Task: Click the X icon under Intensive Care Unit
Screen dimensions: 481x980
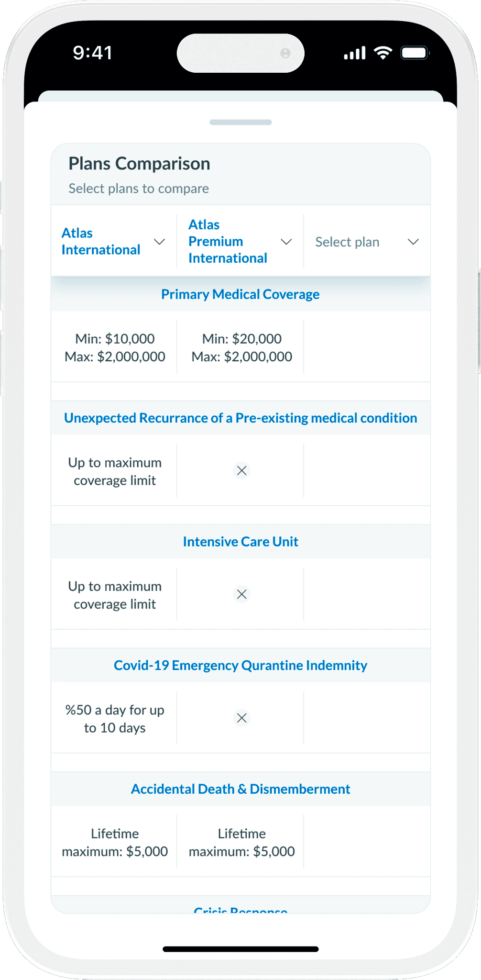Action: tap(242, 594)
